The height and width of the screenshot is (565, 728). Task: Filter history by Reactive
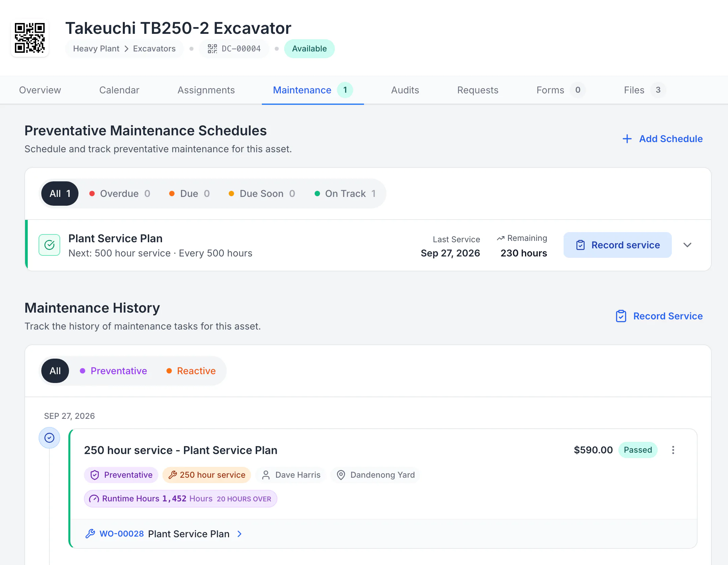click(x=191, y=371)
